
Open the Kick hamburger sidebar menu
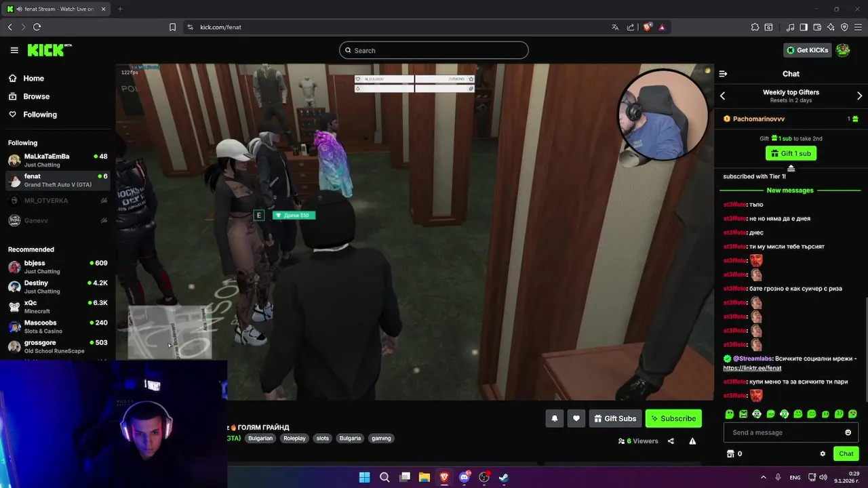tap(14, 50)
